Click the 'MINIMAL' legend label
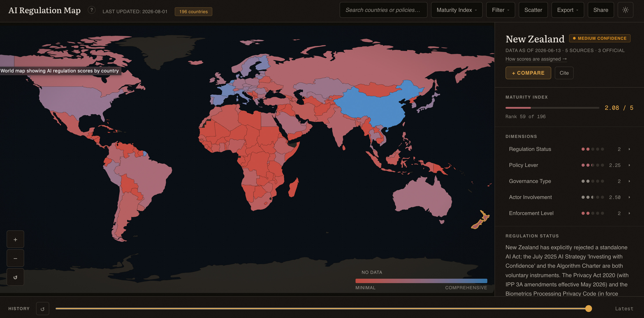 pyautogui.click(x=366, y=288)
